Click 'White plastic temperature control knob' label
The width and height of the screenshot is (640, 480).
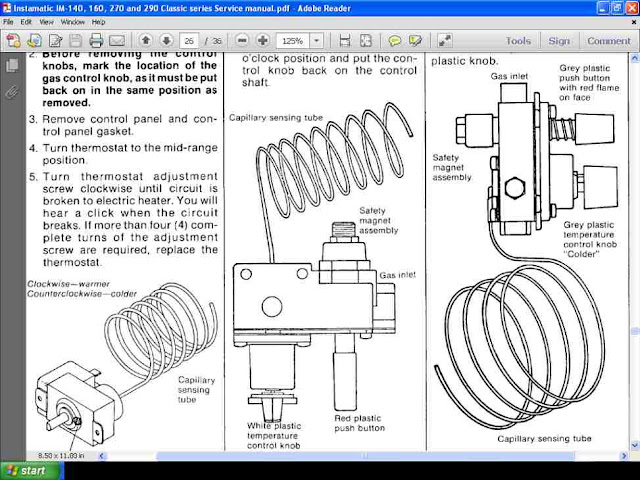click(274, 436)
